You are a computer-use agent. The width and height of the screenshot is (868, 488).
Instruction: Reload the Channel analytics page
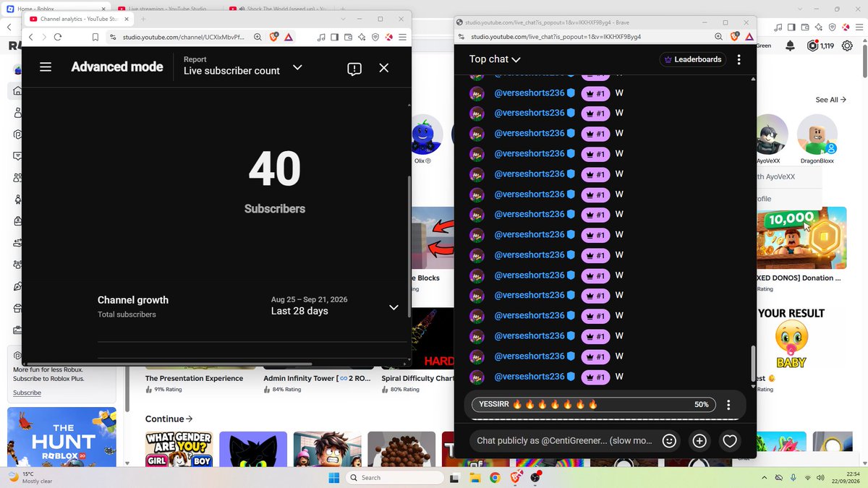(x=58, y=37)
